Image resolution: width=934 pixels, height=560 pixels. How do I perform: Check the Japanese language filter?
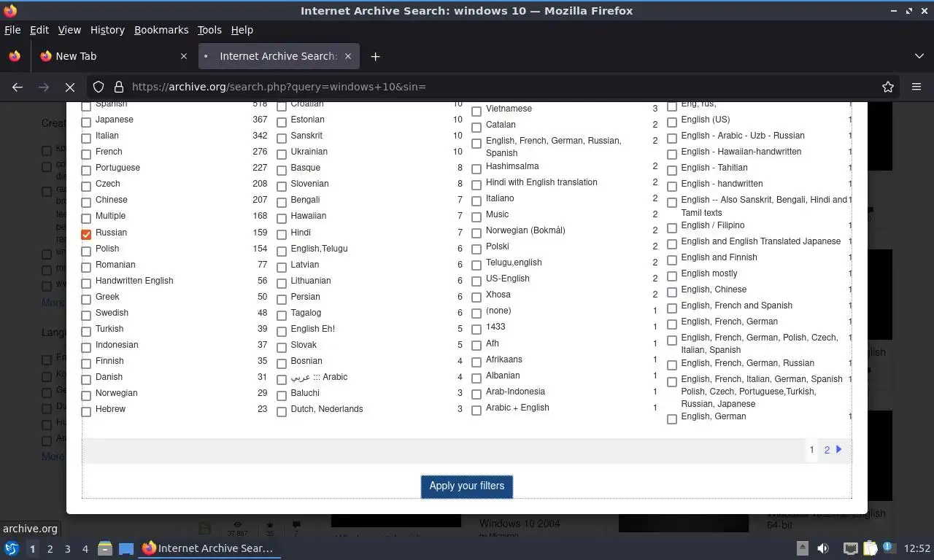86,121
